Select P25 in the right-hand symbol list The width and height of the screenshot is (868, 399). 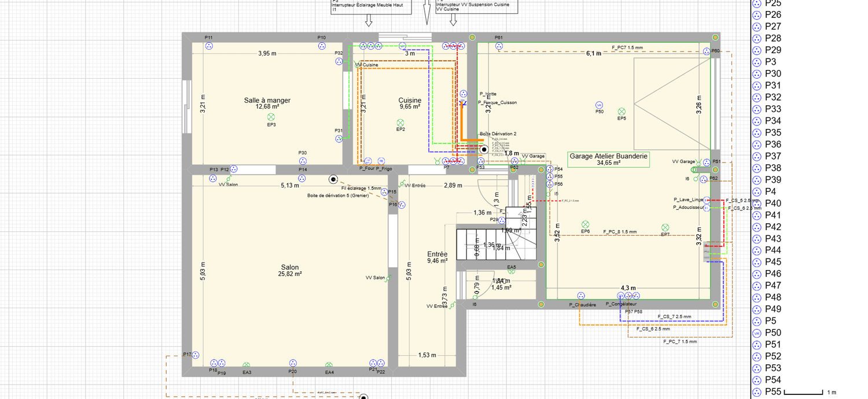[x=773, y=3]
